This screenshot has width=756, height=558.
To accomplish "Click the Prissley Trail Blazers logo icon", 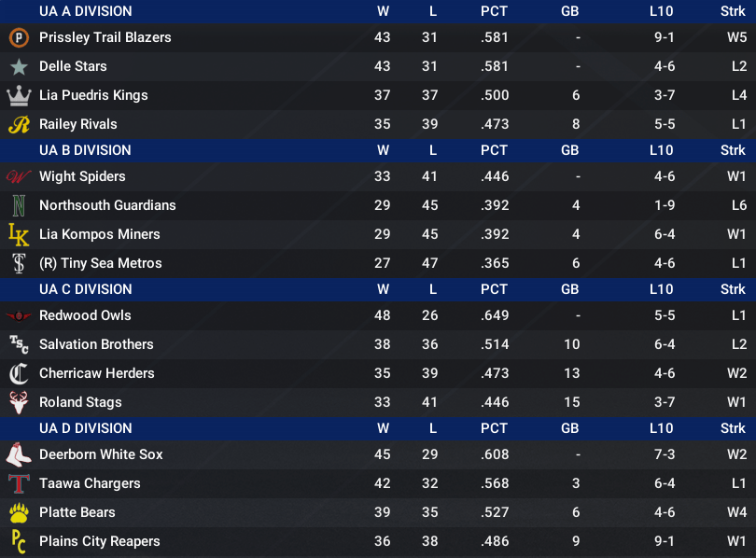I will 19,37.
